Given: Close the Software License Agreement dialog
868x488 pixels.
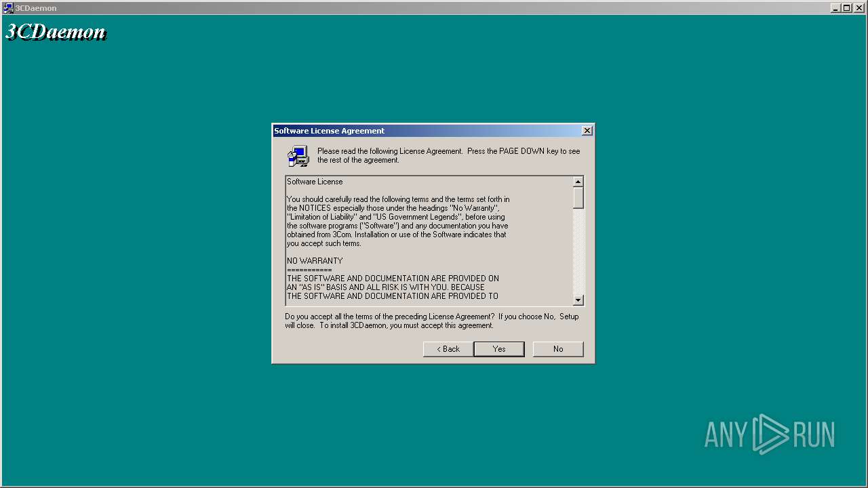Looking at the screenshot, I should pos(587,131).
